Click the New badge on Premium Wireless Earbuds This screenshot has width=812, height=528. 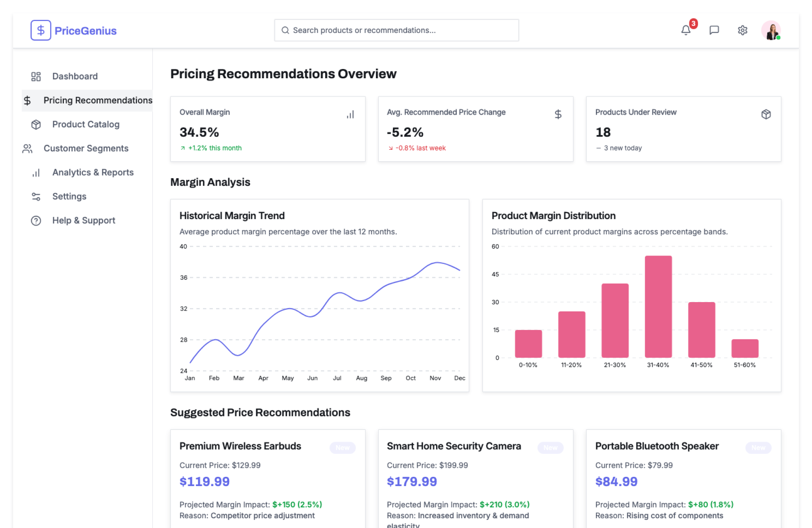[x=342, y=448]
